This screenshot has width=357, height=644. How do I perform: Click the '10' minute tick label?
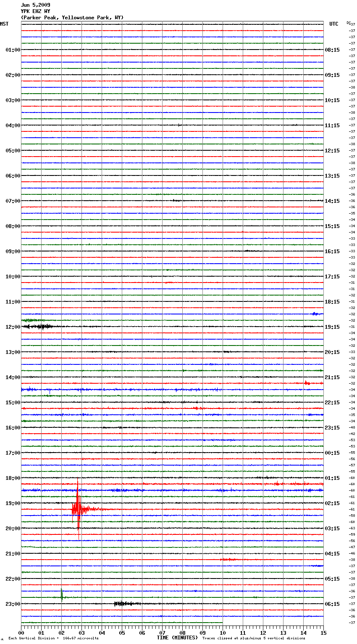pyautogui.click(x=223, y=633)
